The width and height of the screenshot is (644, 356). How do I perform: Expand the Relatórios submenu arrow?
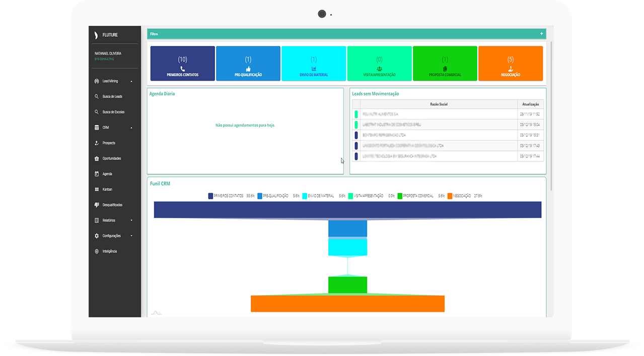[131, 220]
